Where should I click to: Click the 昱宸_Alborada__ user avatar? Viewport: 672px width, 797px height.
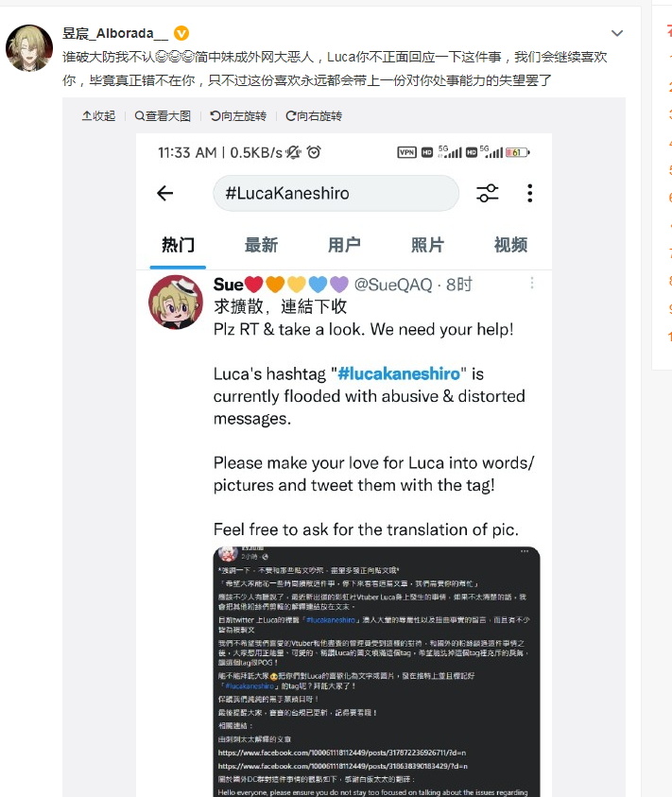29,48
